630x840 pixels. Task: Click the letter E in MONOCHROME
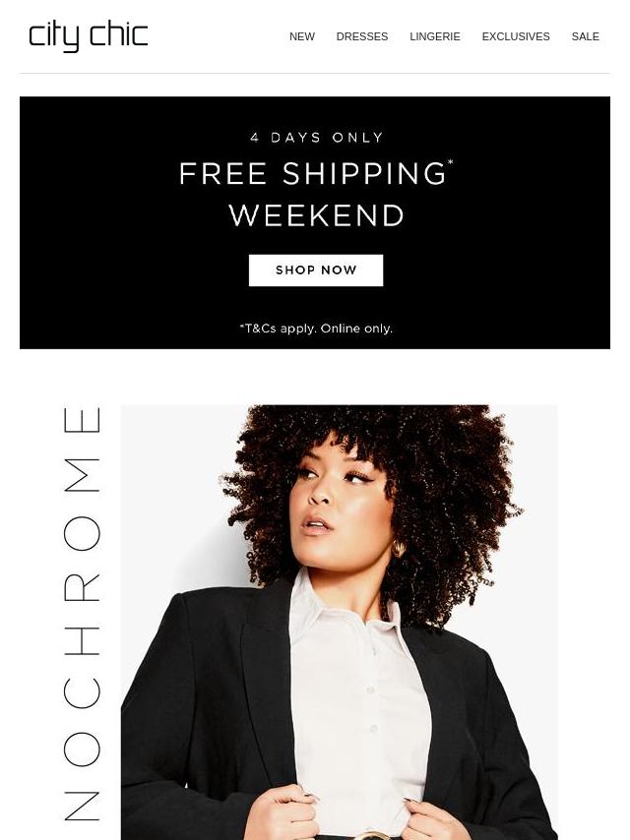pyautogui.click(x=82, y=420)
